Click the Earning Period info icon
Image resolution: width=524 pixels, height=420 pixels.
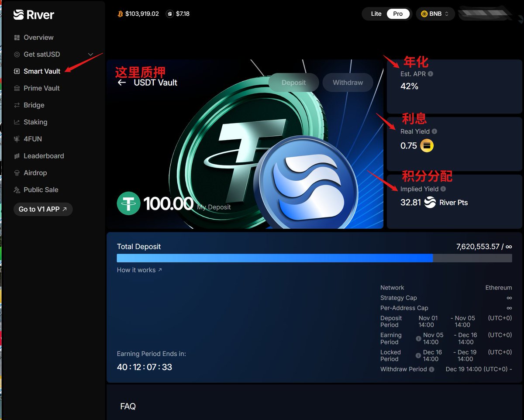click(x=419, y=338)
